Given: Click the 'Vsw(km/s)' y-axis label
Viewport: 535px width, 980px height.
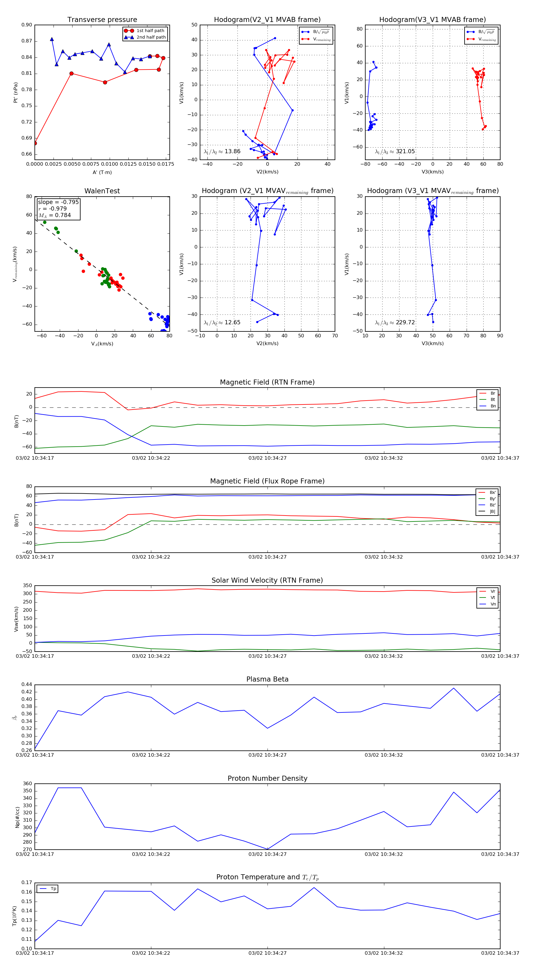Looking at the screenshot, I should coord(16,619).
